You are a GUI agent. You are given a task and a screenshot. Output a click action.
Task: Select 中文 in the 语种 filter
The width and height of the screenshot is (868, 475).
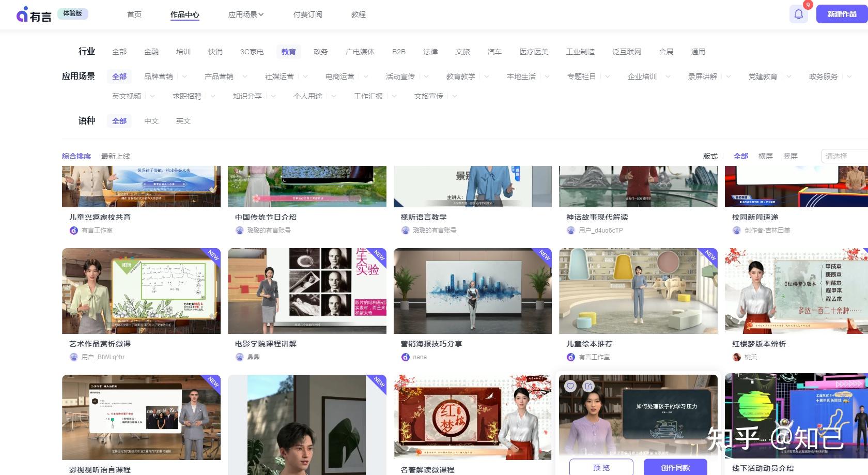click(151, 120)
